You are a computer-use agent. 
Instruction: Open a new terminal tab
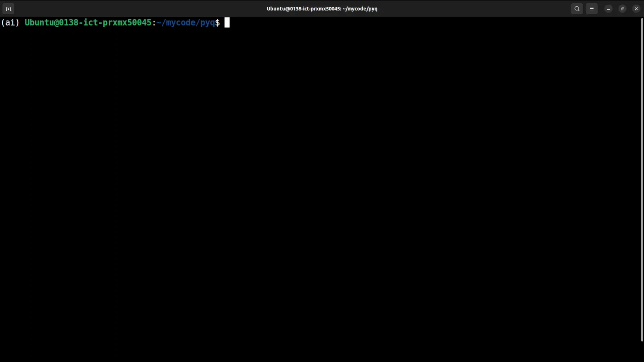click(x=8, y=9)
